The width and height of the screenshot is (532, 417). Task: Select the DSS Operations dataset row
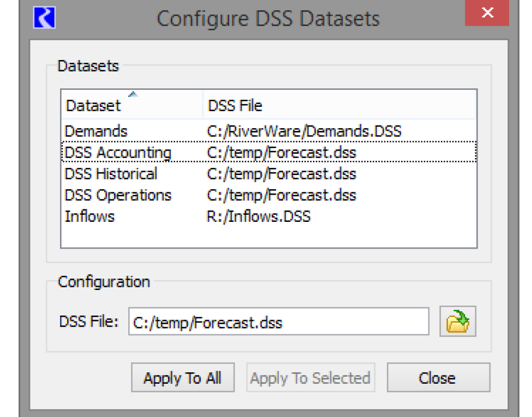click(118, 195)
